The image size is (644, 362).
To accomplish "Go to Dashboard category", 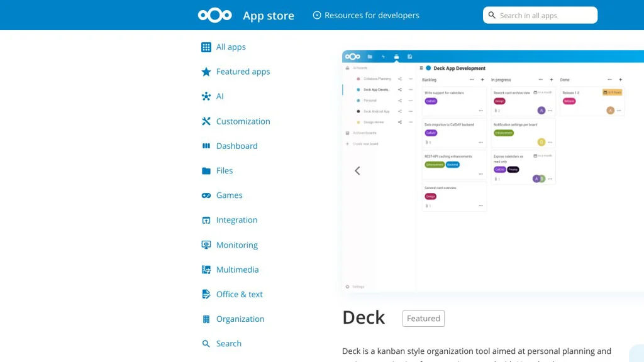I will tap(237, 146).
